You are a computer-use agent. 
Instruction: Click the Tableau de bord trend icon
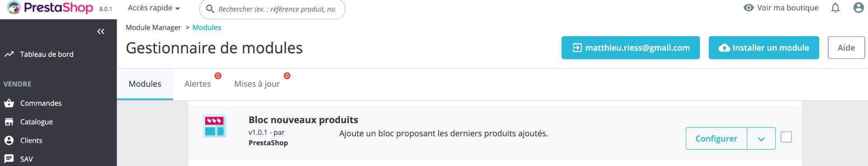pyautogui.click(x=9, y=54)
